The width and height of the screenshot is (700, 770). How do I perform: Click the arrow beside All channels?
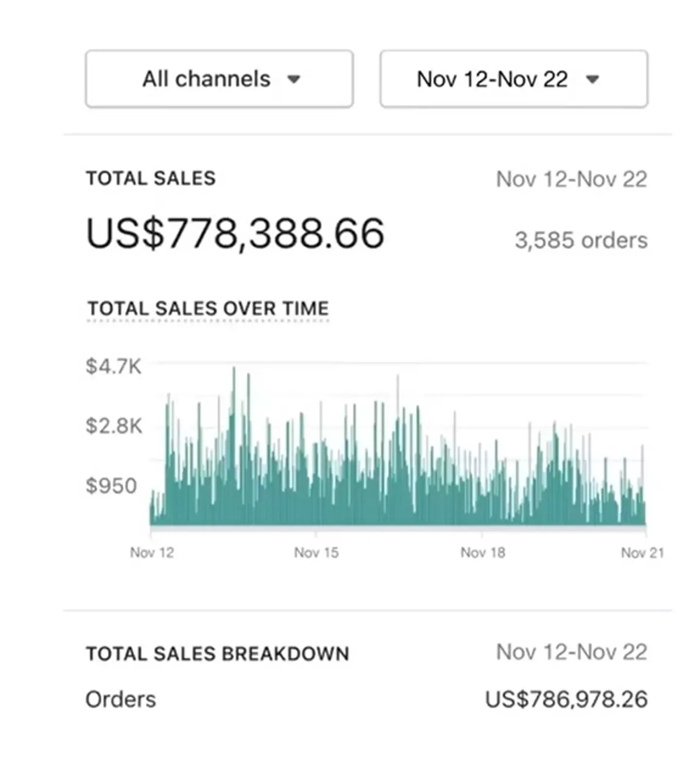click(294, 79)
